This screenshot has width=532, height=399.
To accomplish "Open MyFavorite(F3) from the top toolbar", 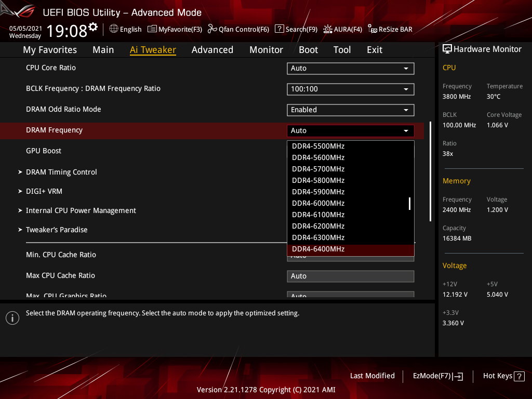I will (152, 29).
